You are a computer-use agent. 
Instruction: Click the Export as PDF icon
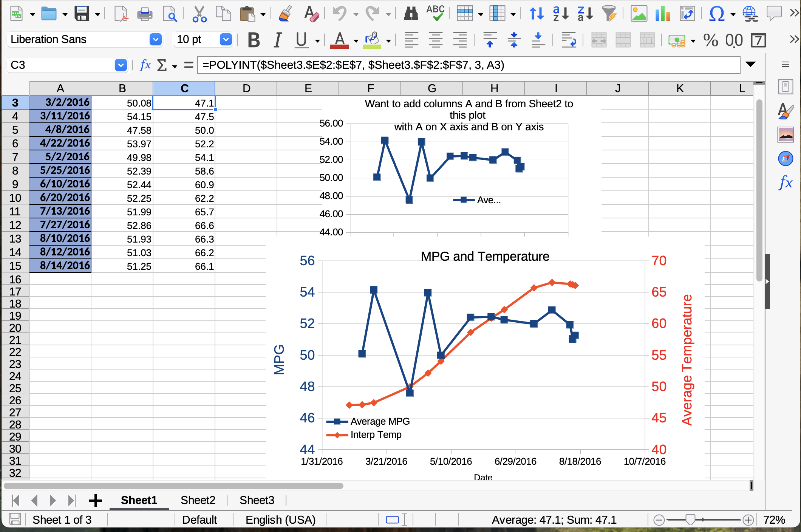(x=121, y=14)
